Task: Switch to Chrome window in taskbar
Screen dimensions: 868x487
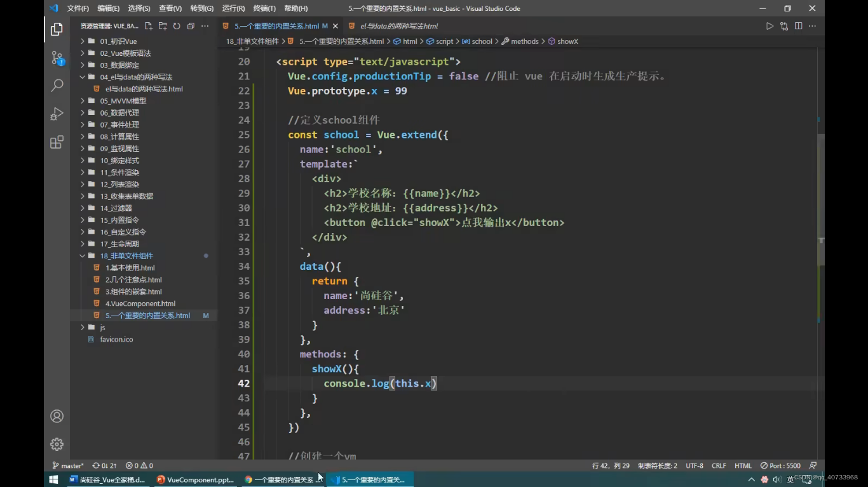Action: [x=282, y=479]
